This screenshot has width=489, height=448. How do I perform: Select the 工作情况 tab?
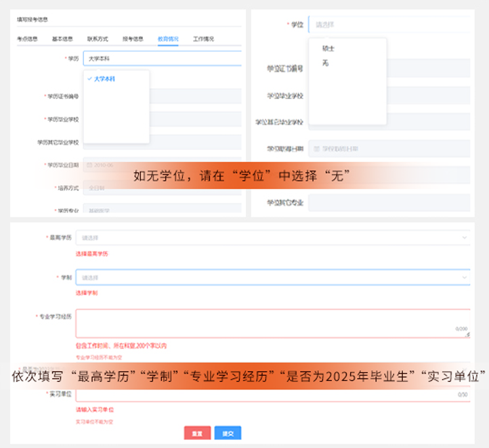[203, 39]
